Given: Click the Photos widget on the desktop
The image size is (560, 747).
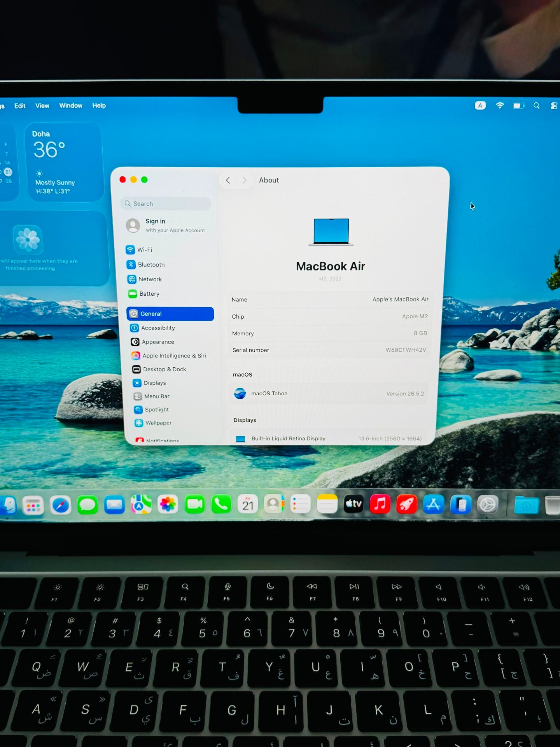Looking at the screenshot, I should (x=54, y=249).
